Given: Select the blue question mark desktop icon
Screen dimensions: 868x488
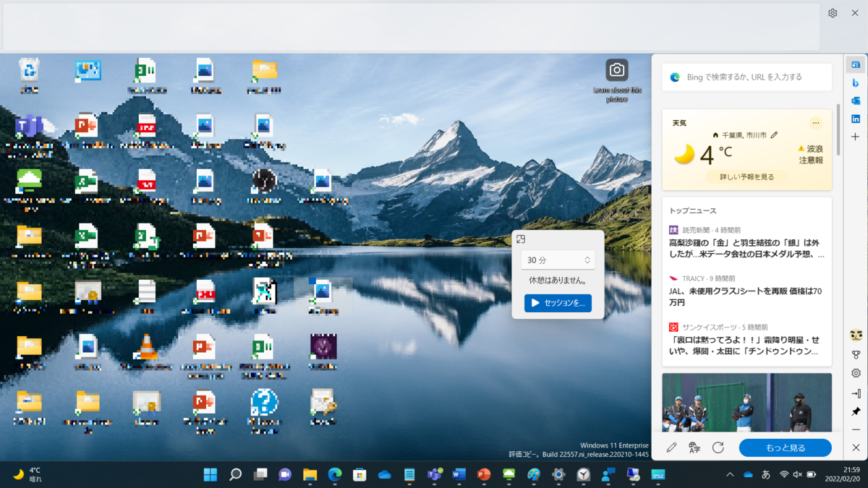Looking at the screenshot, I should 264,410.
